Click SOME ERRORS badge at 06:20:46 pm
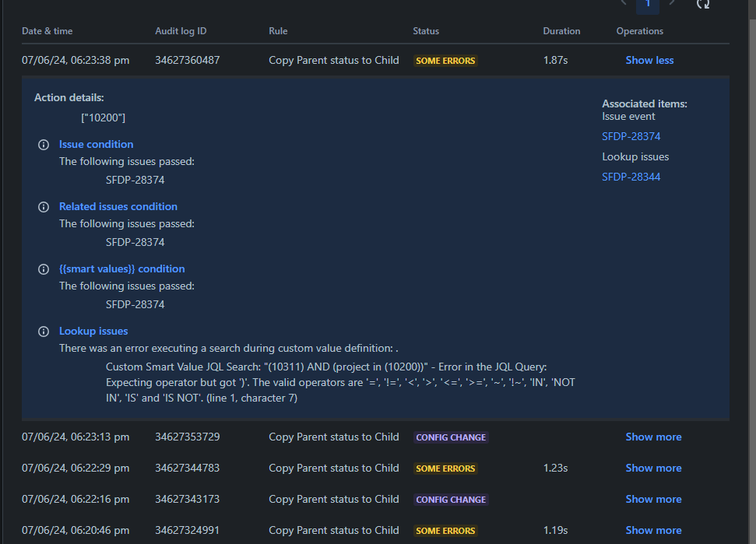Screen dimensions: 756x544 [445, 531]
